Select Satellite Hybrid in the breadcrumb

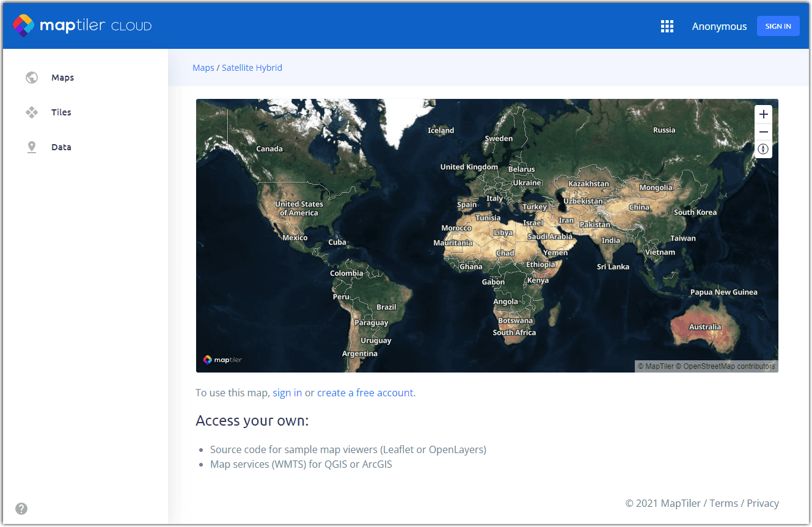pos(252,67)
